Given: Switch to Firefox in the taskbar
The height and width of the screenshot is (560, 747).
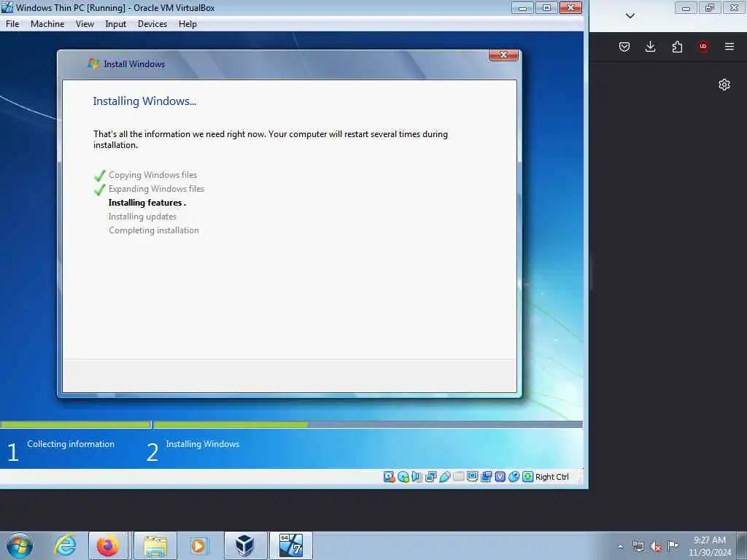Looking at the screenshot, I should 108,545.
